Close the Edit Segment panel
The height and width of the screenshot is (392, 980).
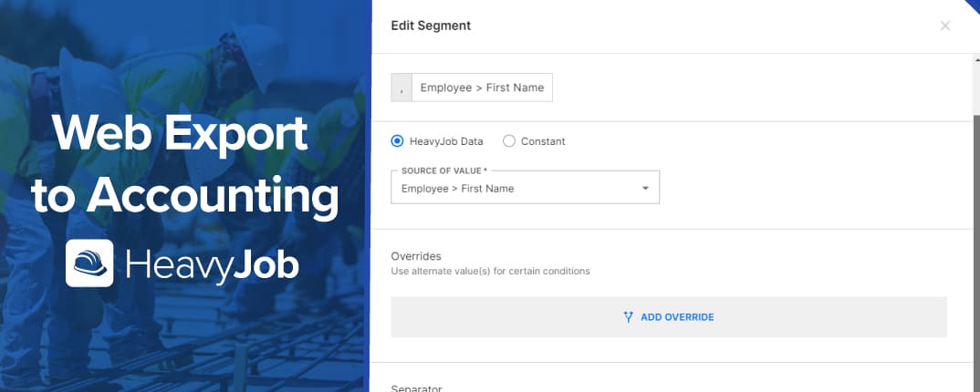(945, 26)
